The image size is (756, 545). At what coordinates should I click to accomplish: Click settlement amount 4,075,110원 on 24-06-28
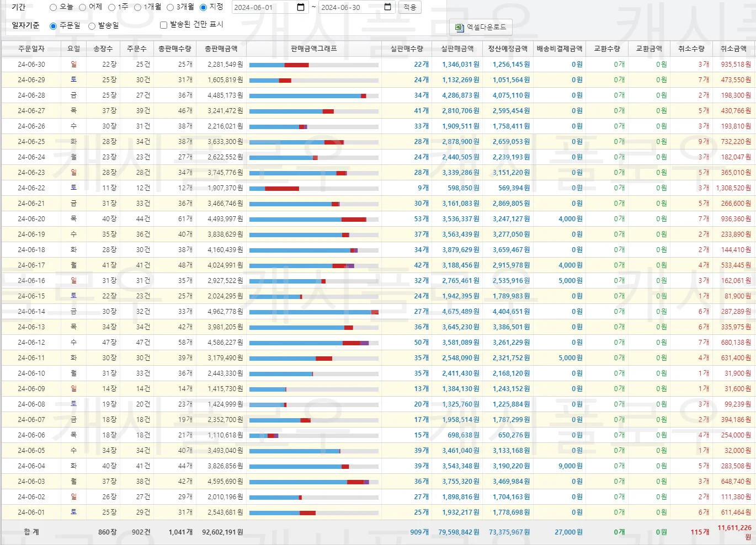coord(512,95)
